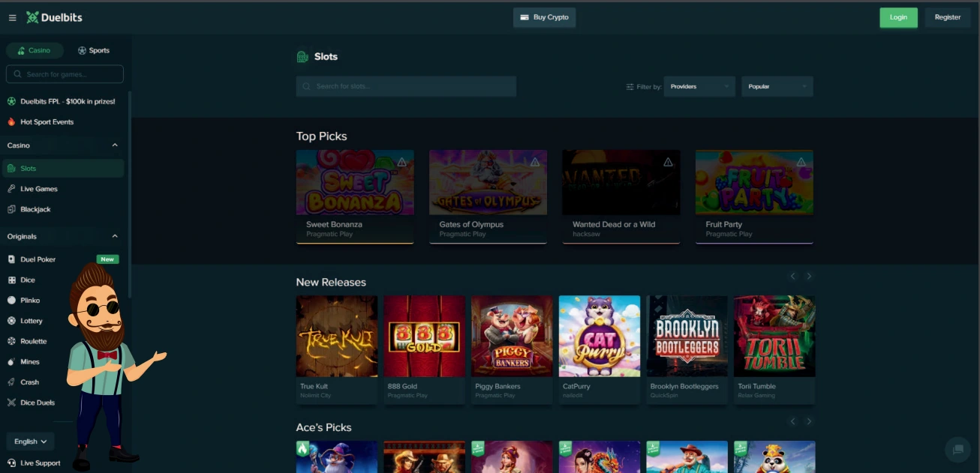Focus the sidebar Search for games field
Viewport: 980px width, 473px height.
point(65,74)
